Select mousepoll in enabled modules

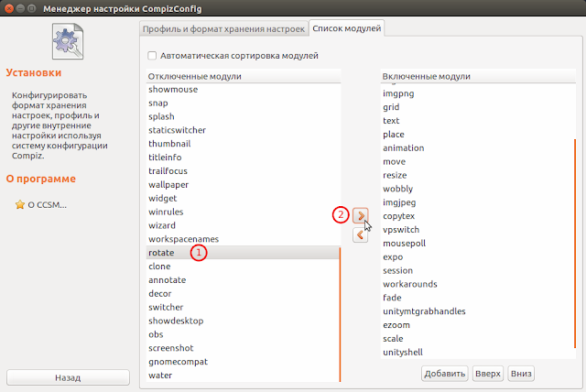point(477,244)
